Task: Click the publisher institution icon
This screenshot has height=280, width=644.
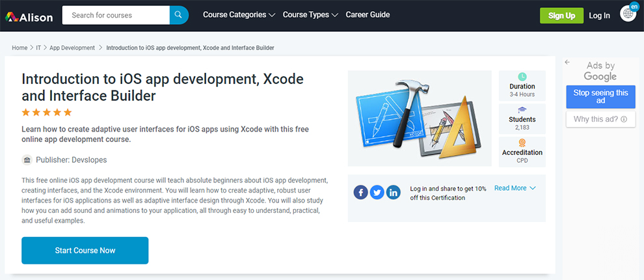Action: pos(27,160)
